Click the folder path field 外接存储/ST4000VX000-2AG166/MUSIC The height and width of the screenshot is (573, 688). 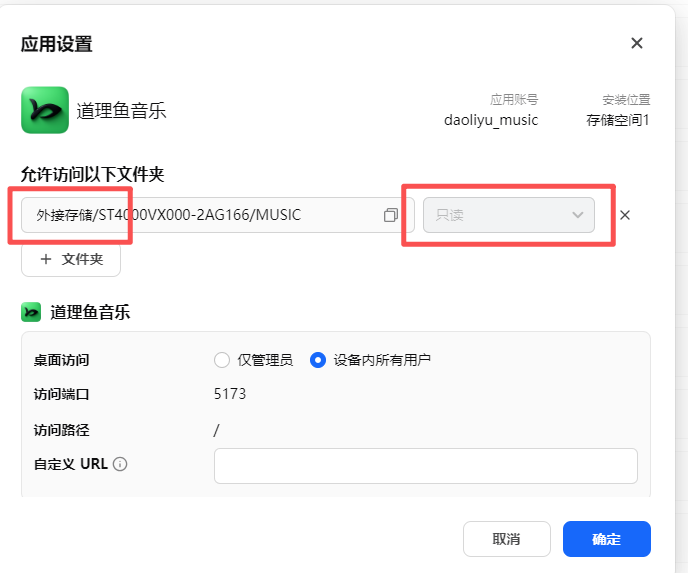click(218, 215)
